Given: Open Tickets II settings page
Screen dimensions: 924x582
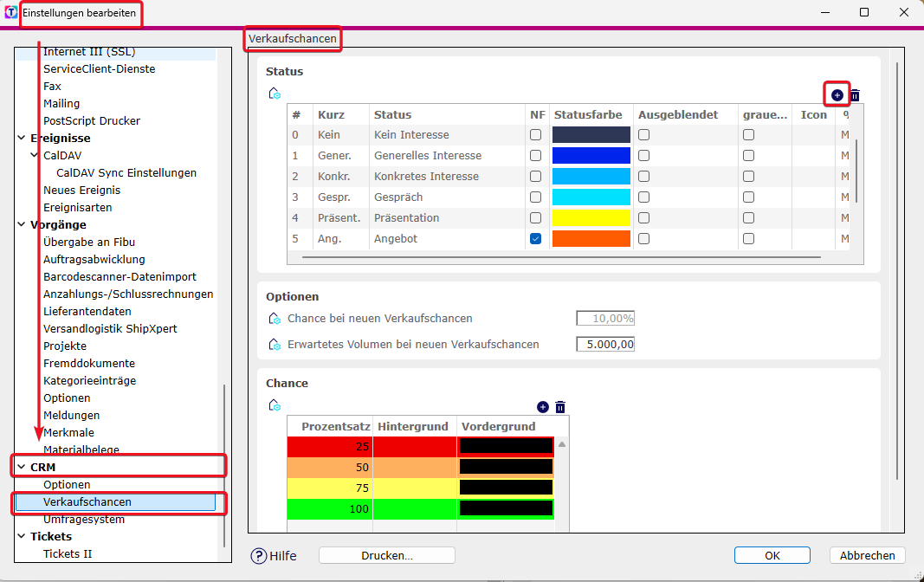Looking at the screenshot, I should [x=68, y=553].
